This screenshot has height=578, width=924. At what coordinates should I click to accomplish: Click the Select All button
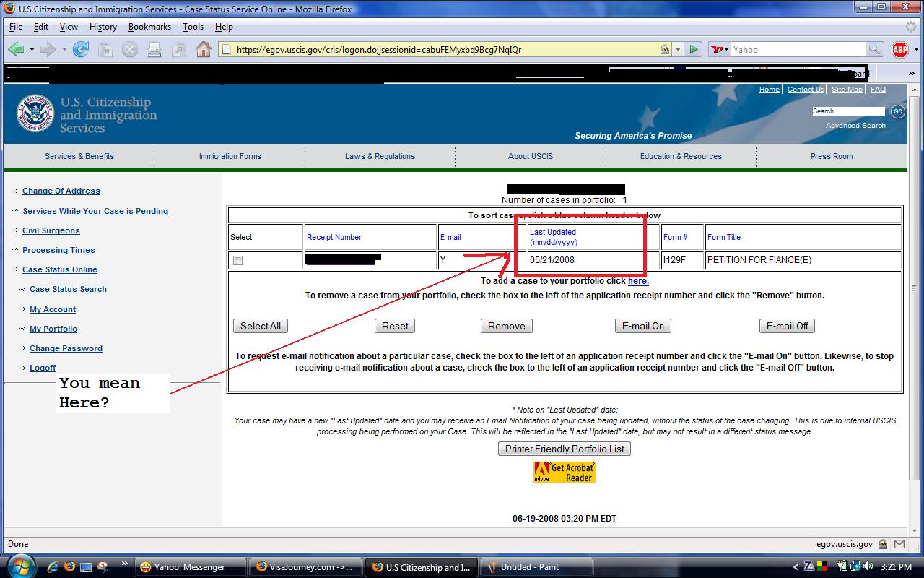point(261,326)
